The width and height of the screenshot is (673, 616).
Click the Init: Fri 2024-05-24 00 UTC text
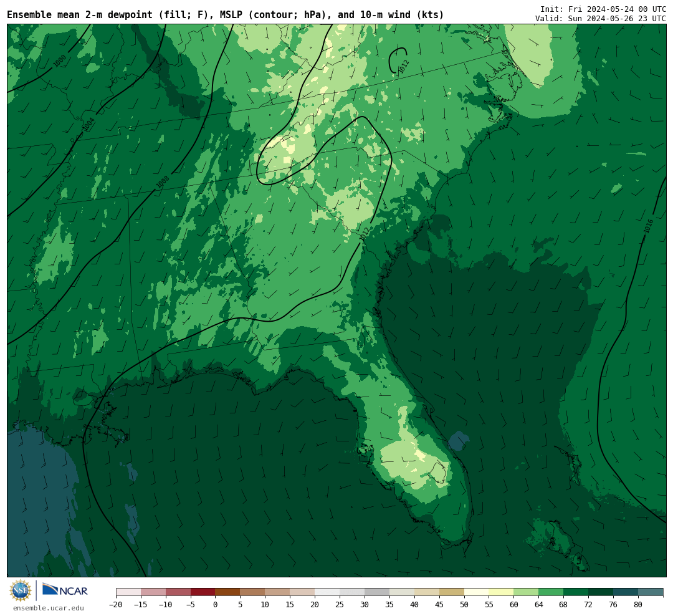pyautogui.click(x=603, y=9)
